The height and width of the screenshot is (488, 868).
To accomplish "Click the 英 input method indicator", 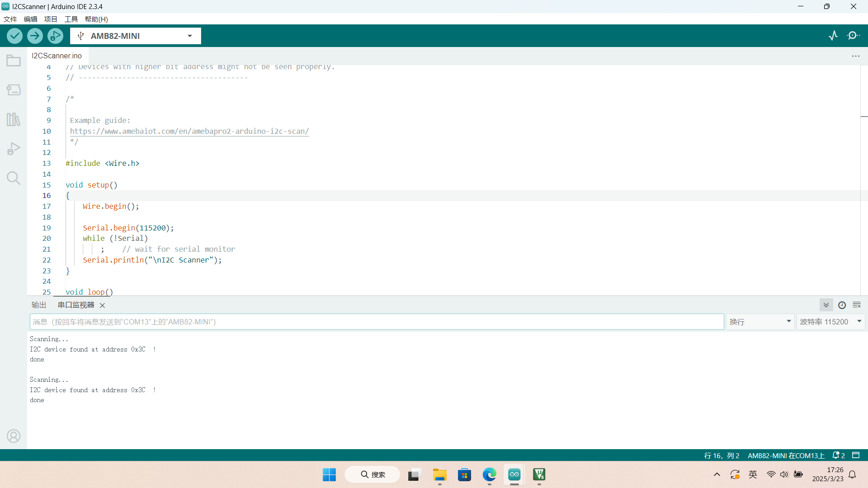I will click(753, 474).
